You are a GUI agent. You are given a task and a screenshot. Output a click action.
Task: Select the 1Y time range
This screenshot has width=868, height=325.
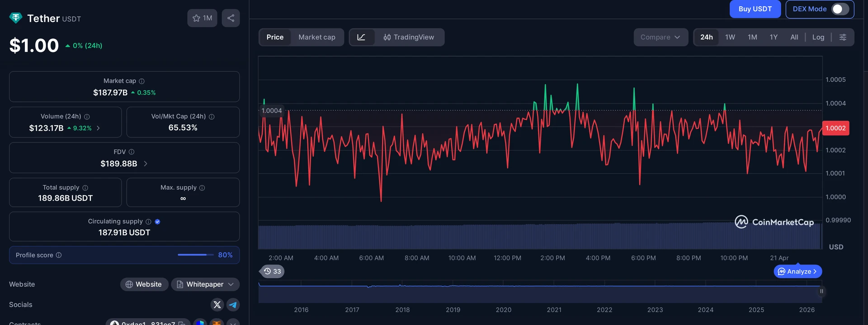(x=774, y=37)
